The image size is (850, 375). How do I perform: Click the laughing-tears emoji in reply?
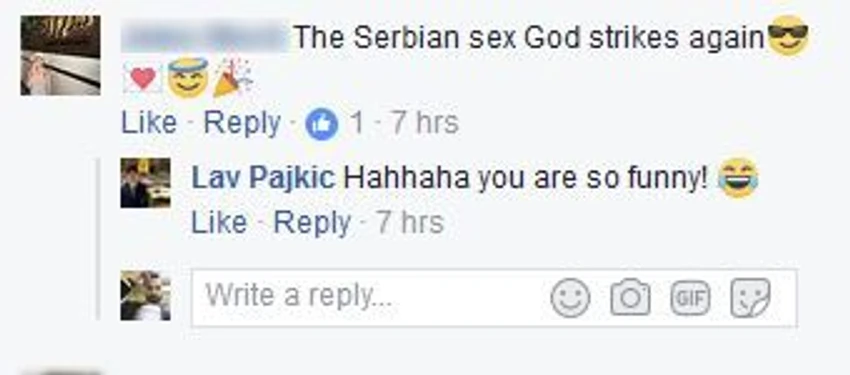[738, 178]
